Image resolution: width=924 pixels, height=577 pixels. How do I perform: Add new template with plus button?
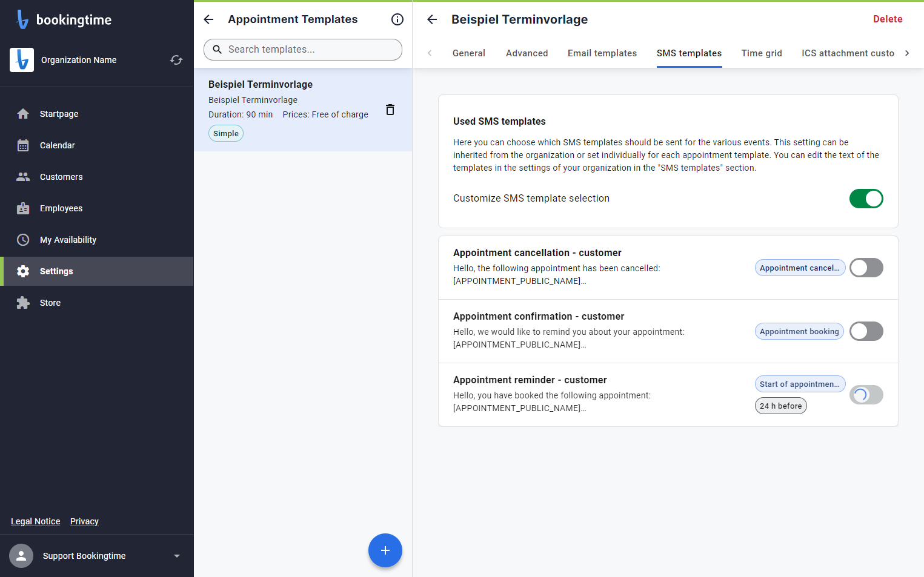(385, 550)
